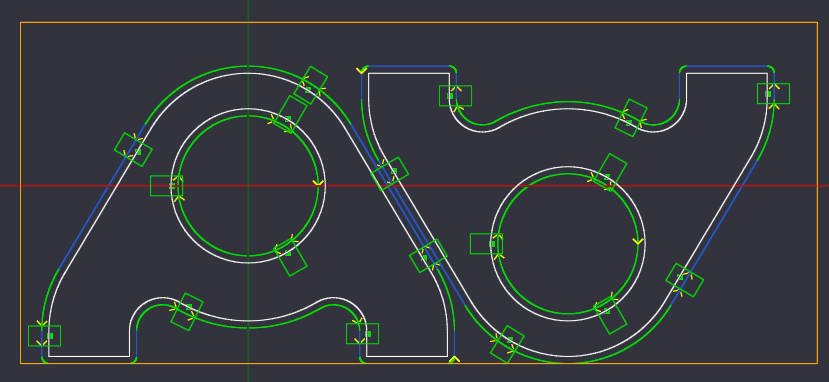
Task: Select tab marker on left part's left slanted edge
Action: click(x=133, y=150)
